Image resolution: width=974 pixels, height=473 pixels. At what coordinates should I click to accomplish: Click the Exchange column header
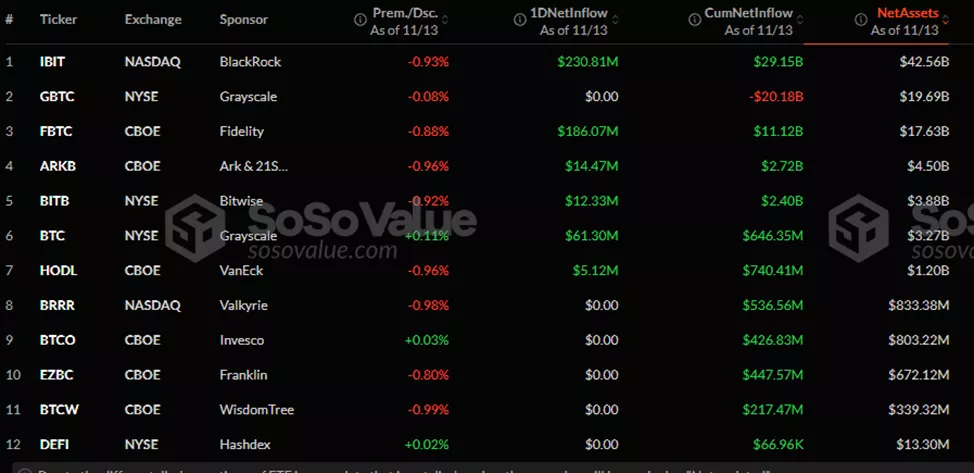coord(153,20)
